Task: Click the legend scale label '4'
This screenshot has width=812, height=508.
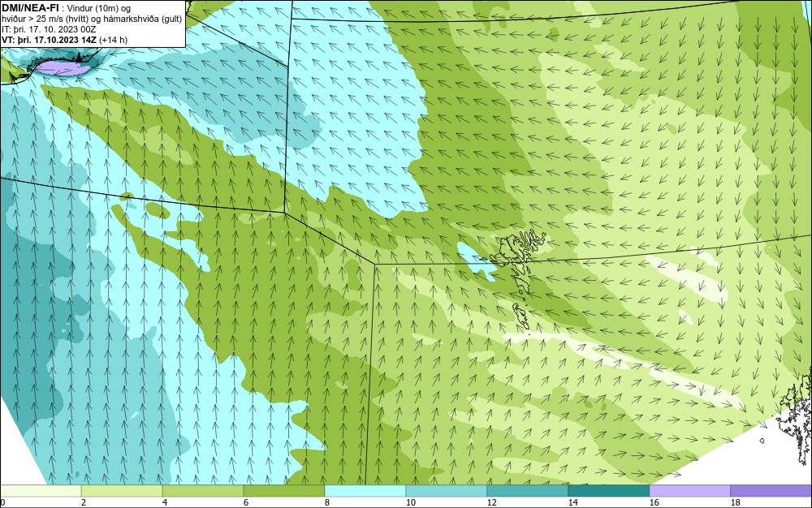Action: click(x=165, y=502)
